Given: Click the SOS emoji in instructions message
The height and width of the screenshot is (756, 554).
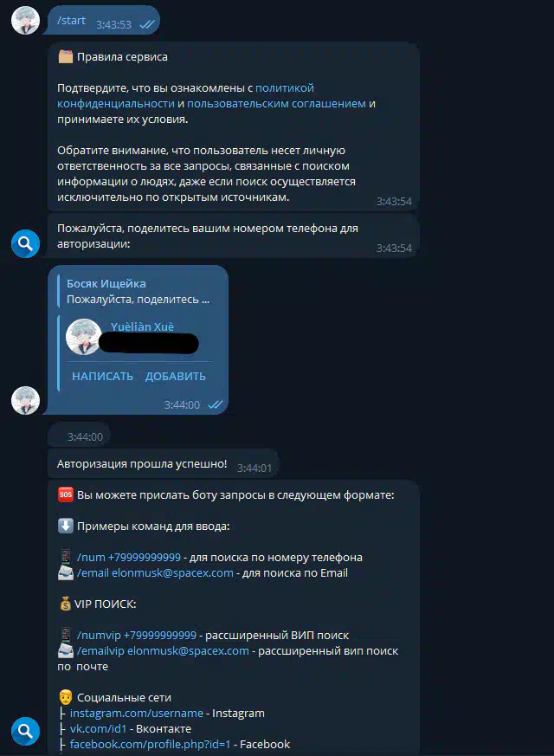Looking at the screenshot, I should click(x=66, y=494).
